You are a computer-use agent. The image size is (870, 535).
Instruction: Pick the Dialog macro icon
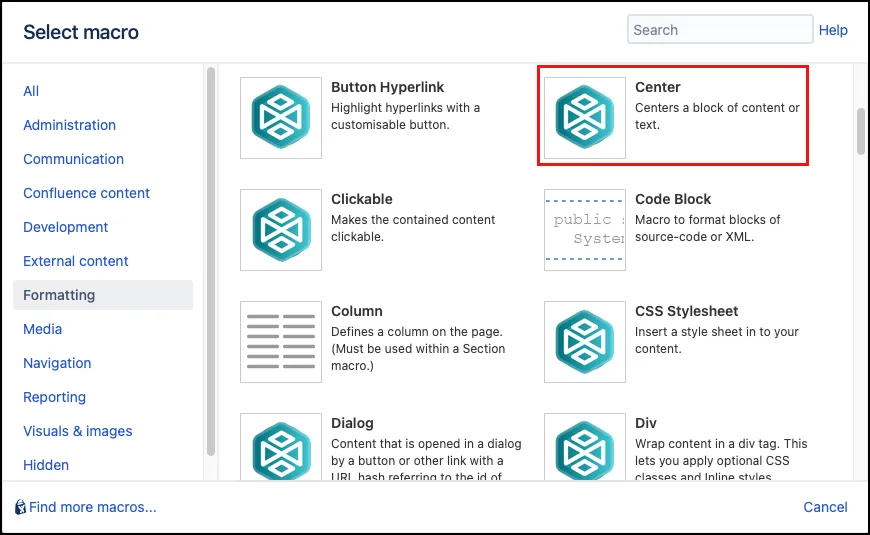[281, 447]
